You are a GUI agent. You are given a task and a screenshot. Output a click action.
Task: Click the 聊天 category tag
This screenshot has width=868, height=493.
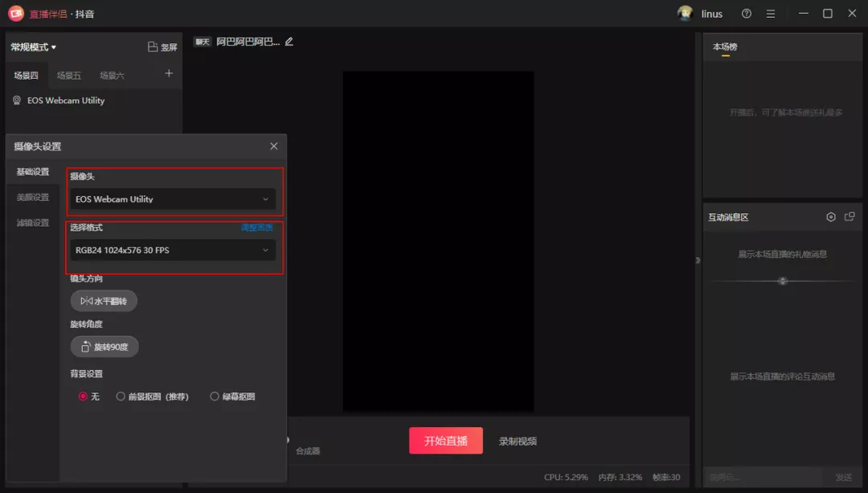point(202,42)
